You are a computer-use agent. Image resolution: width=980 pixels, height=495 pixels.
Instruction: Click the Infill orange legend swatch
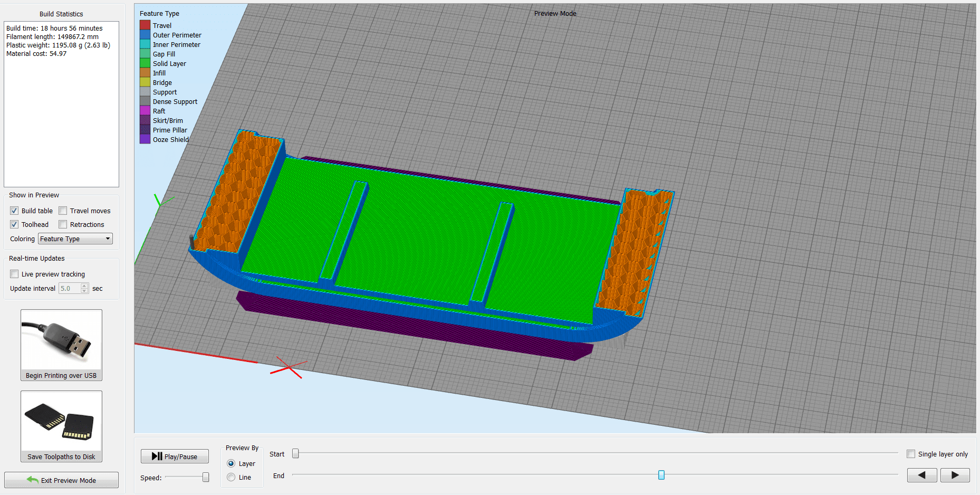click(145, 73)
